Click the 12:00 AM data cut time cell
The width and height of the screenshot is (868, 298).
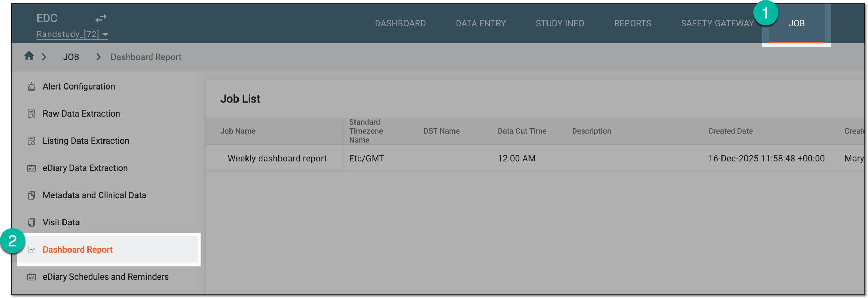pos(516,159)
